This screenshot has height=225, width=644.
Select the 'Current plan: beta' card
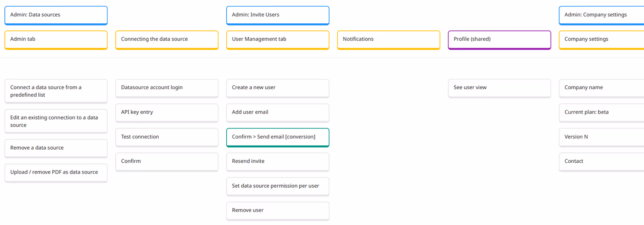[x=602, y=113]
